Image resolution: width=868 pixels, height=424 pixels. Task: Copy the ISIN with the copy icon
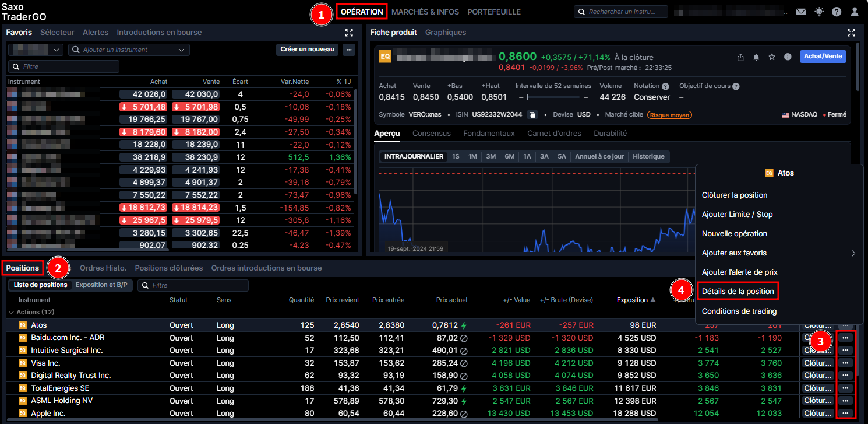point(532,115)
